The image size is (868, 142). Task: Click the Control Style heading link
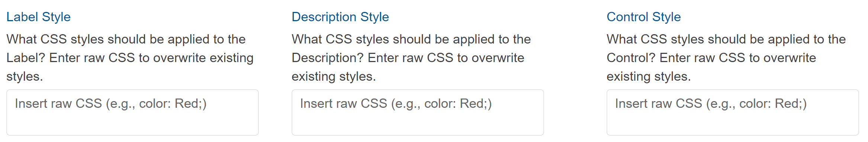pos(644,17)
